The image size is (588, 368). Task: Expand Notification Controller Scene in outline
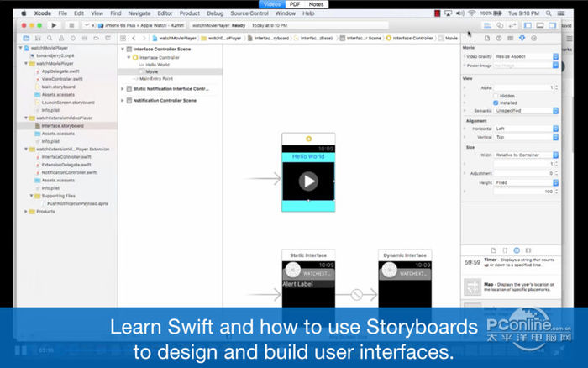pyautogui.click(x=123, y=101)
